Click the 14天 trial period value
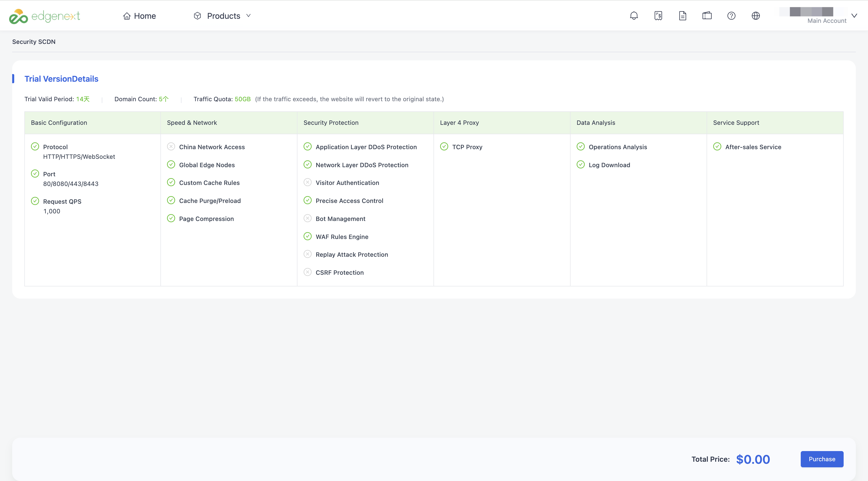The image size is (868, 481). (x=83, y=99)
